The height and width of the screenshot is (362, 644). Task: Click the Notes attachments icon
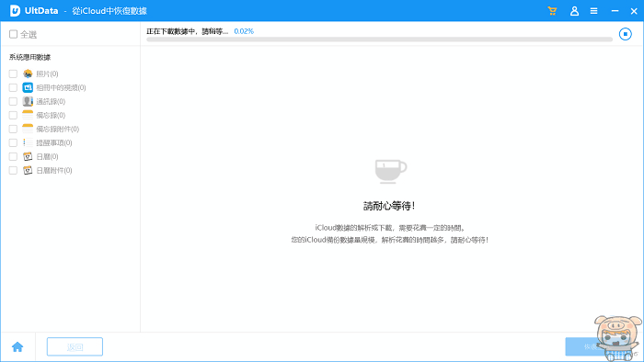tap(28, 129)
